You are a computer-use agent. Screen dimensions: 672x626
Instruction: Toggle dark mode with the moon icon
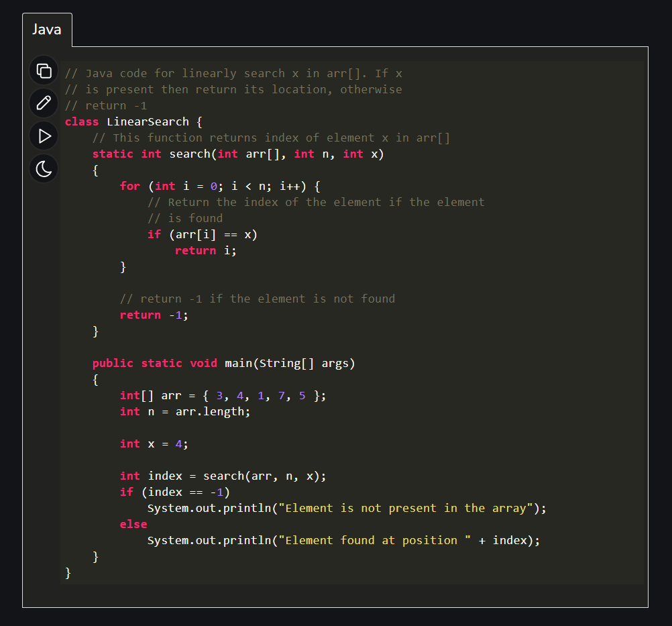point(44,168)
